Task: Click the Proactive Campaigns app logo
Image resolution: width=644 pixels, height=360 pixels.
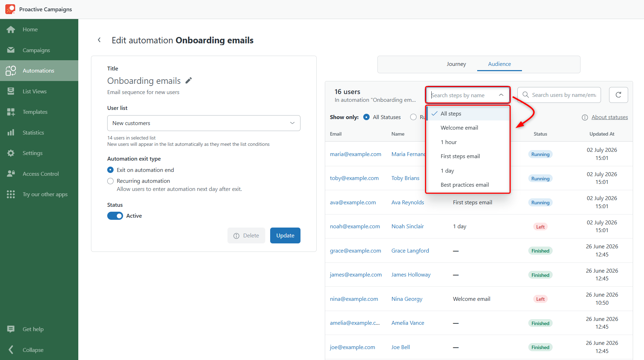Action: pyautogui.click(x=10, y=9)
